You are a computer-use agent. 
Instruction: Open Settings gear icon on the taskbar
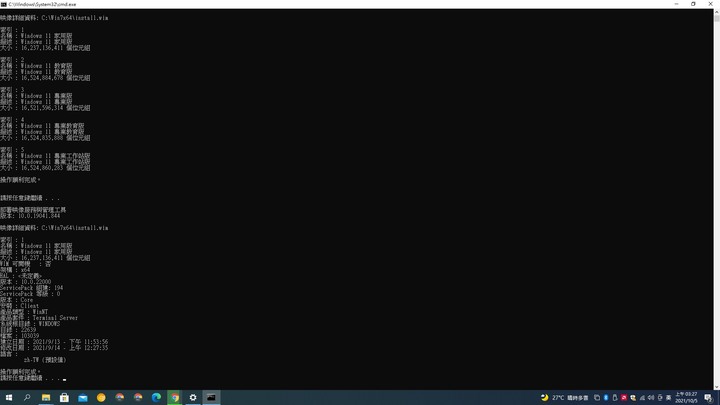pos(193,398)
